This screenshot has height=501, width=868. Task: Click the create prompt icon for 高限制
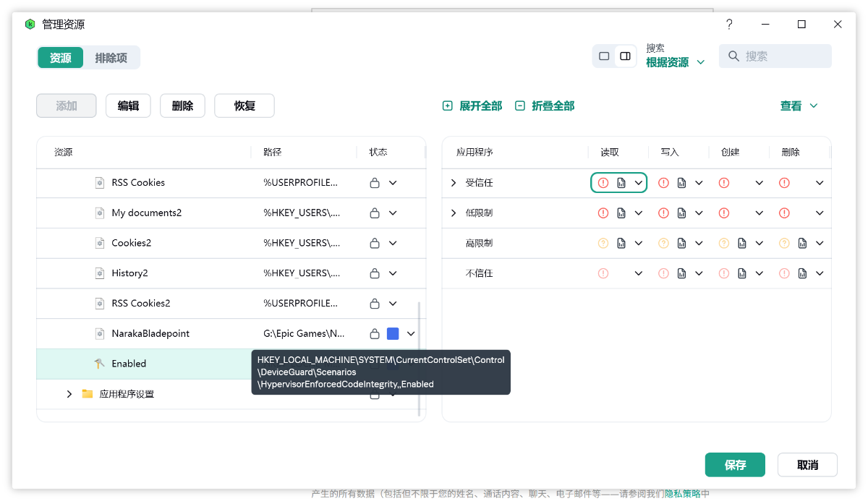click(x=724, y=244)
